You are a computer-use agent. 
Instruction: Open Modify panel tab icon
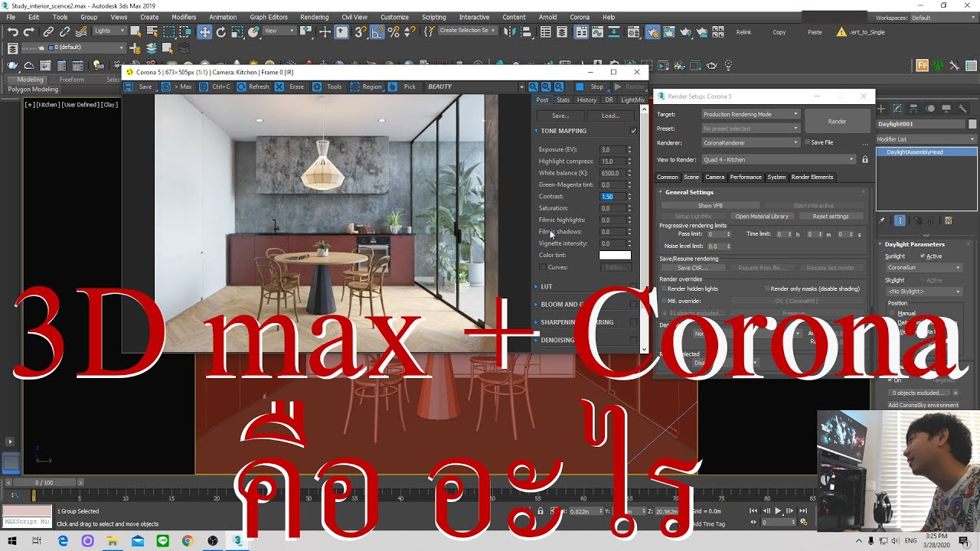point(897,109)
